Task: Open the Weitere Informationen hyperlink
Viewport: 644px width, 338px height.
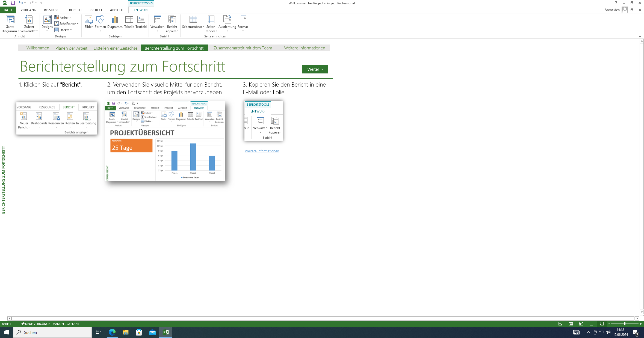Action: [x=262, y=151]
